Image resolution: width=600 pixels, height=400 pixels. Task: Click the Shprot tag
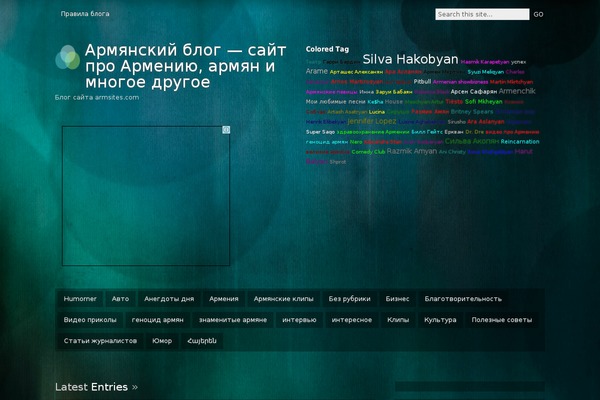[x=338, y=162]
